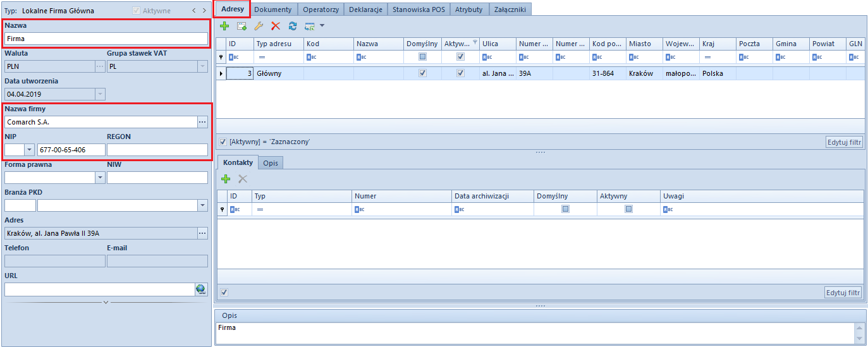Toggle Aktywny filter checkbox in address grid
The image size is (868, 347).
[x=460, y=57]
